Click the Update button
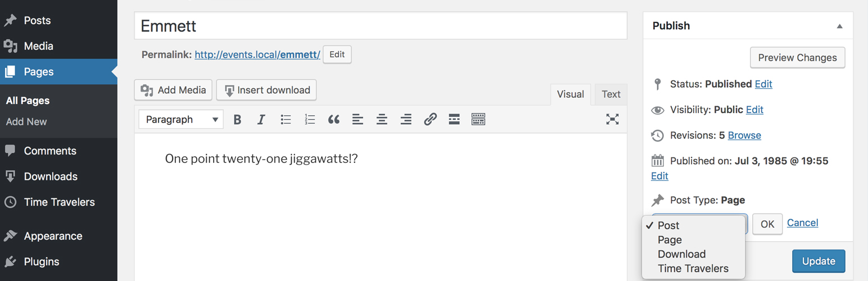The height and width of the screenshot is (281, 868). point(819,261)
